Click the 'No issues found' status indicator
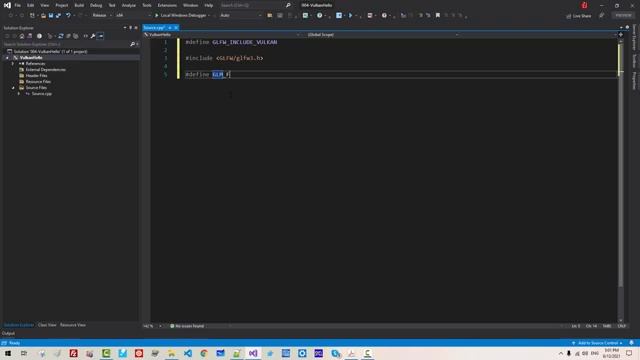Viewport: 640px width, 360px height. point(187,326)
